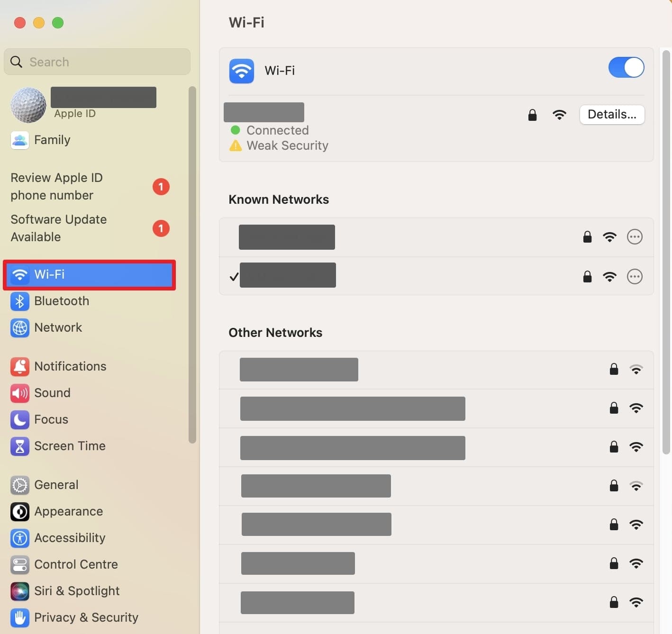Open more options for checked known network
Screen dimensions: 672x634
pos(635,276)
